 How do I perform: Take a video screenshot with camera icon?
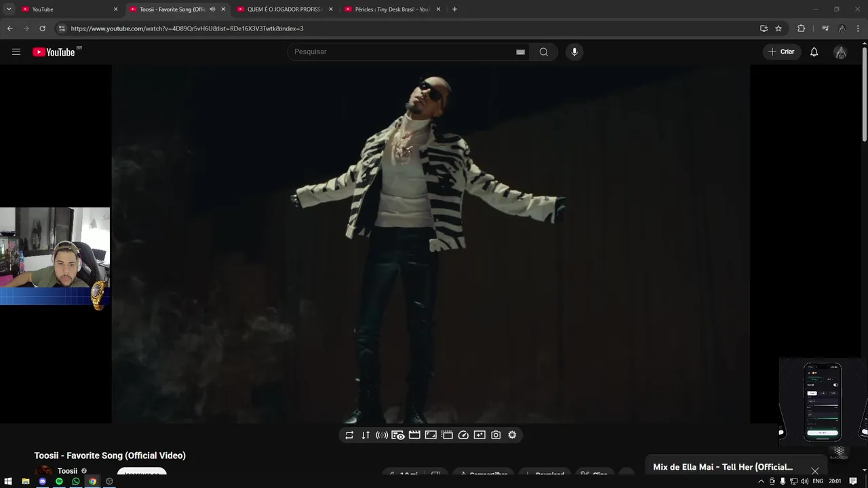pos(496,435)
